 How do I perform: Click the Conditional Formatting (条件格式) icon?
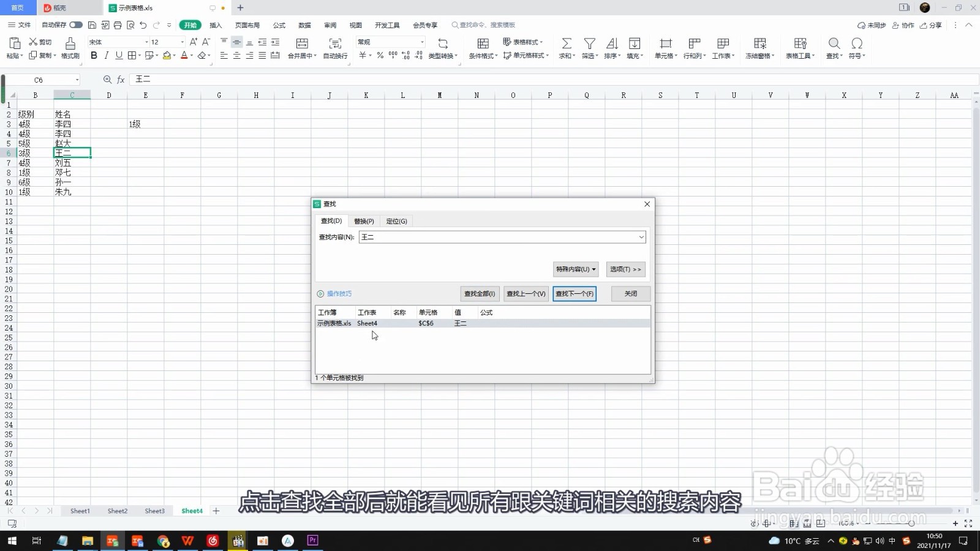pos(483,43)
